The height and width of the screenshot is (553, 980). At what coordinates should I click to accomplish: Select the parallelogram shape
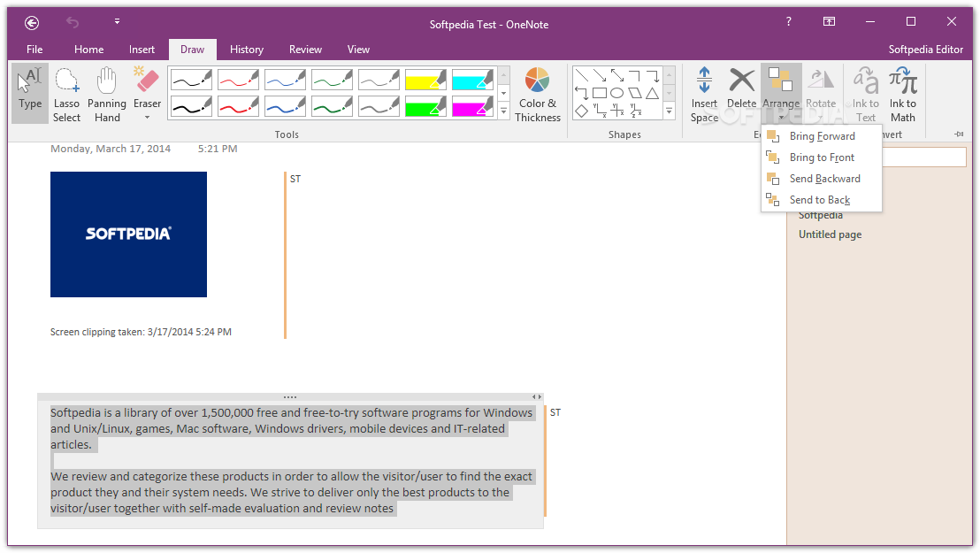[x=635, y=93]
